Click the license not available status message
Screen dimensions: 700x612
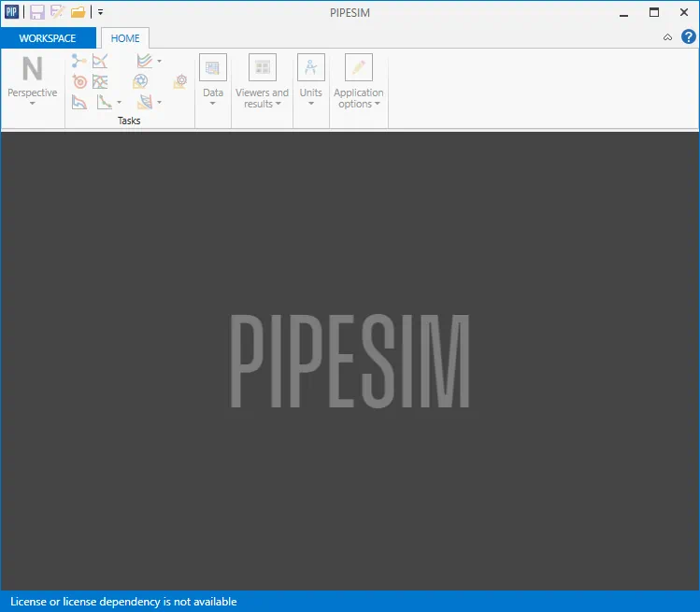tap(123, 602)
